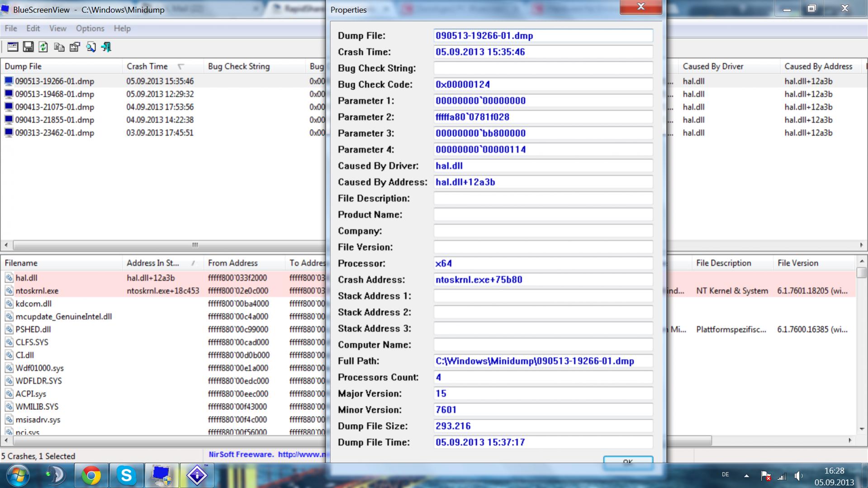The image size is (868, 488).
Task: Sort lower pane by File Version header
Action: click(814, 263)
